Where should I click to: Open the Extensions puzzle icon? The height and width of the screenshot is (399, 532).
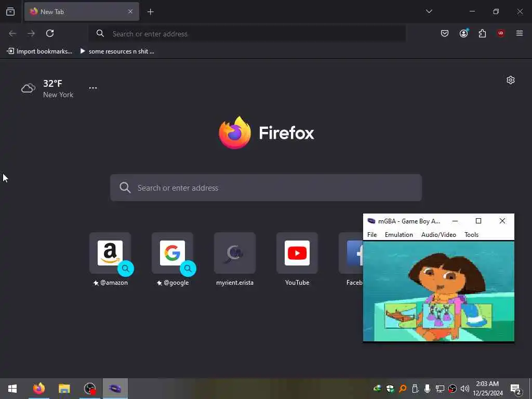coord(482,33)
